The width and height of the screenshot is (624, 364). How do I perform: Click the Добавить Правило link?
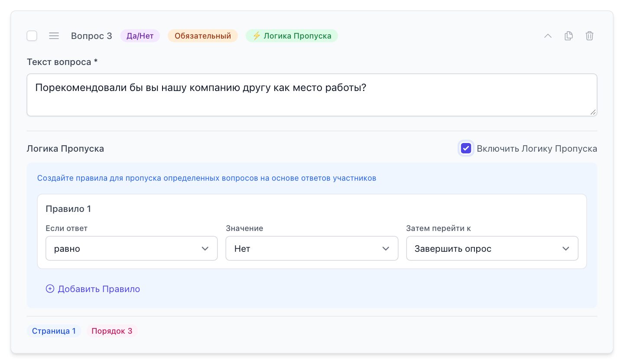click(x=93, y=289)
